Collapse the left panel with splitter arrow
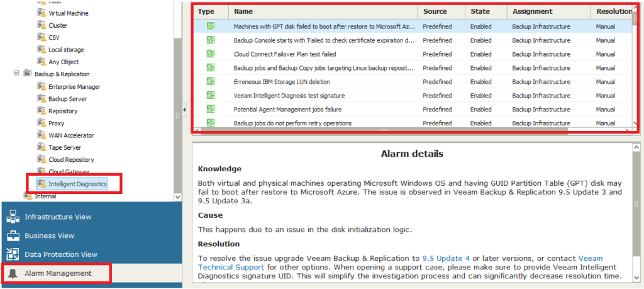 coord(184,110)
